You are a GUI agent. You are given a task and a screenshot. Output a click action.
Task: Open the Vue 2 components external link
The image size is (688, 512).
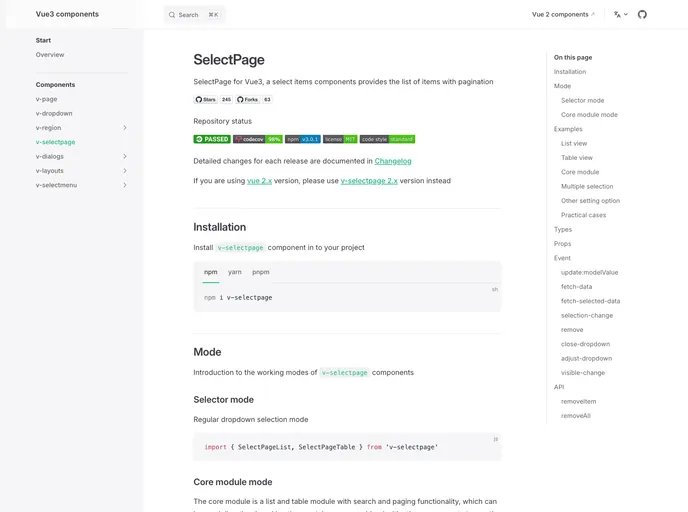(563, 14)
